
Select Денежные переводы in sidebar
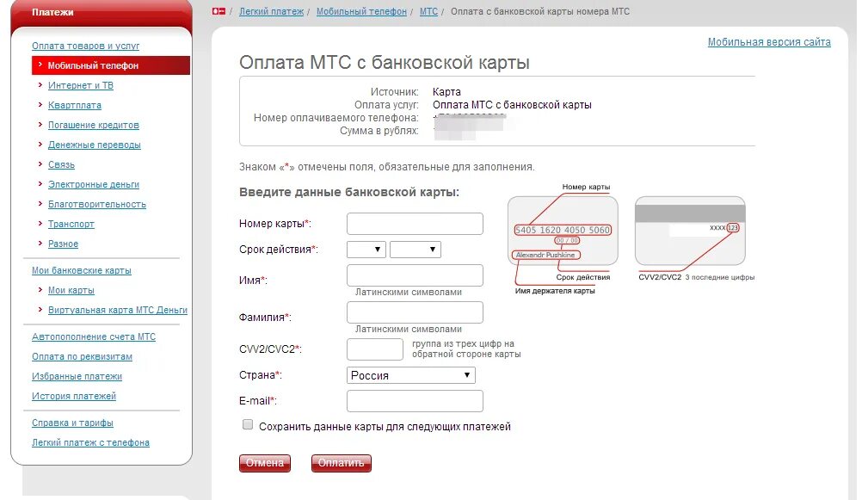pyautogui.click(x=94, y=145)
